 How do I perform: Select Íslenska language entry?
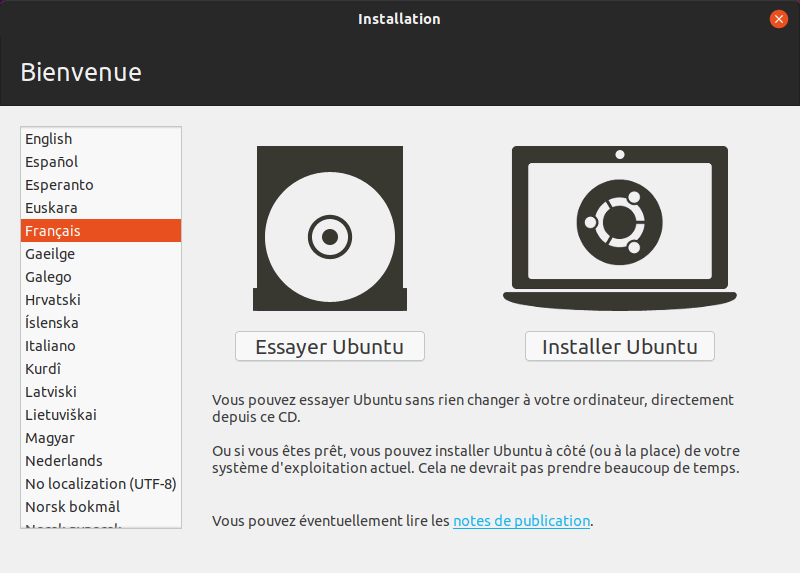point(52,323)
